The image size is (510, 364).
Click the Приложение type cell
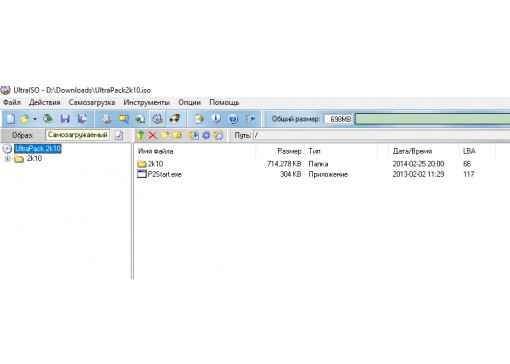pyautogui.click(x=328, y=174)
